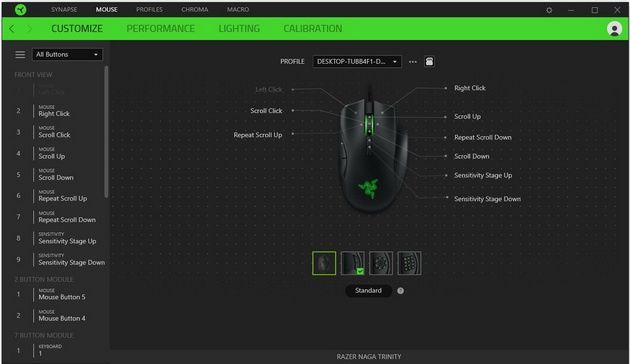Screen dimensions: 630x364
Task: Click Scroll Down label on mouse diagram
Action: click(472, 156)
